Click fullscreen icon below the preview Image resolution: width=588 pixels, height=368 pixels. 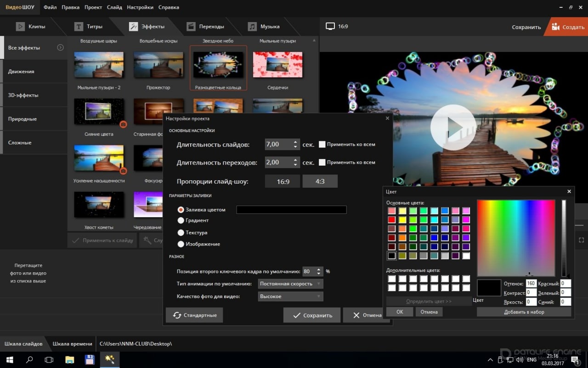581,240
